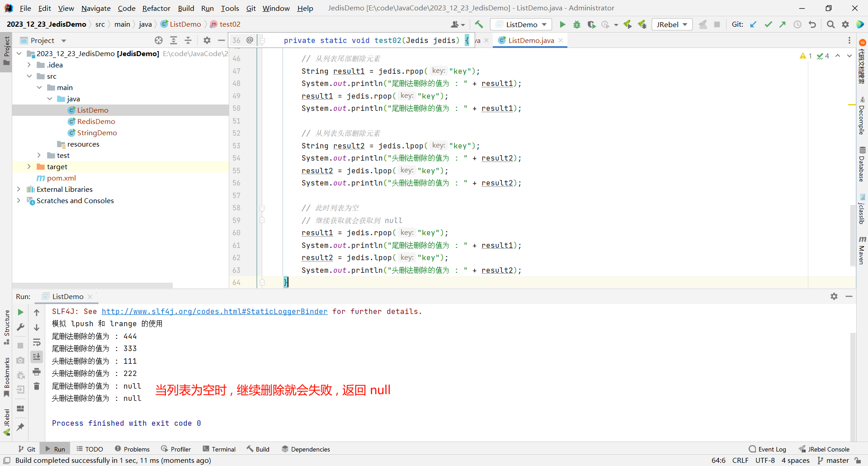Image resolution: width=868 pixels, height=466 pixels.
Task: Open the Navigate menu
Action: coord(96,8)
